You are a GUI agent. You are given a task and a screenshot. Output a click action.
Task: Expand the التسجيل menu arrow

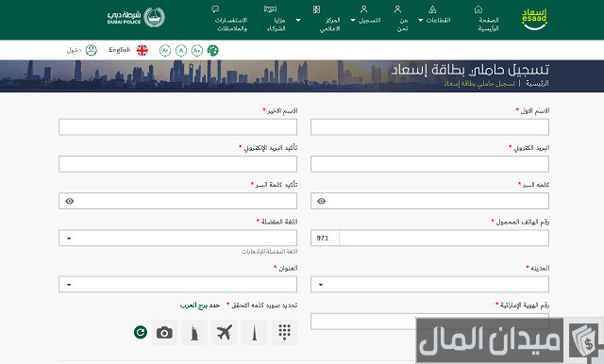353,20
